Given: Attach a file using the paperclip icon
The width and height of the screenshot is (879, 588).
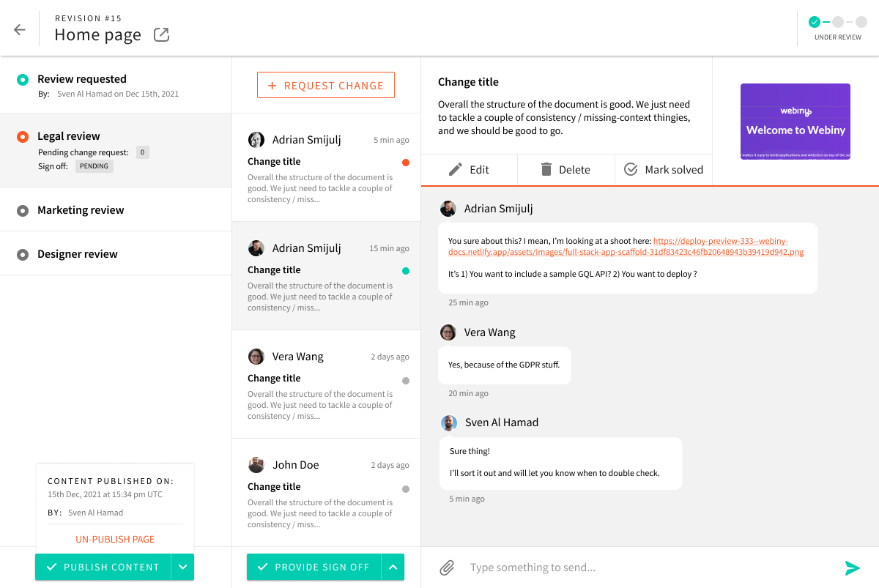Looking at the screenshot, I should pyautogui.click(x=447, y=567).
